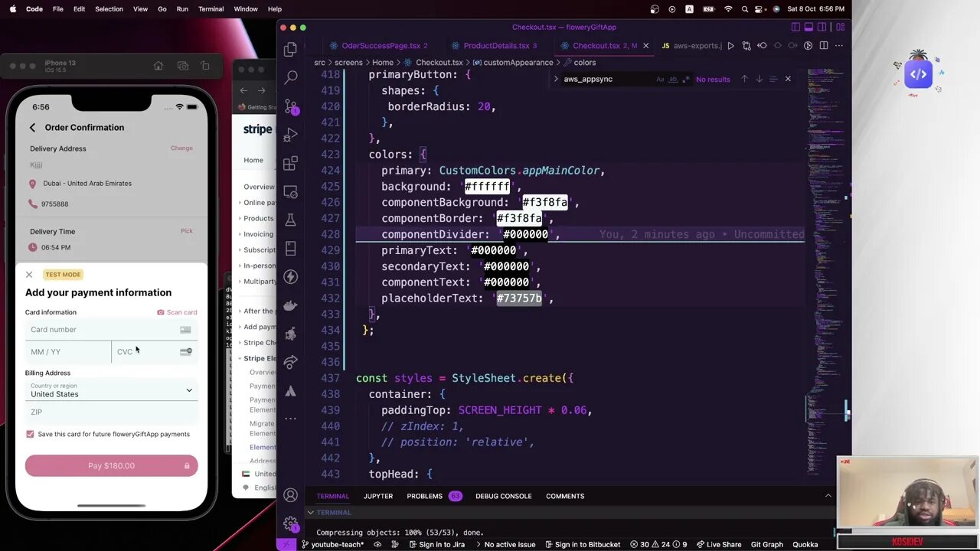Toggle Match Whole Word in find widget
This screenshot has width=980, height=551.
673,79
